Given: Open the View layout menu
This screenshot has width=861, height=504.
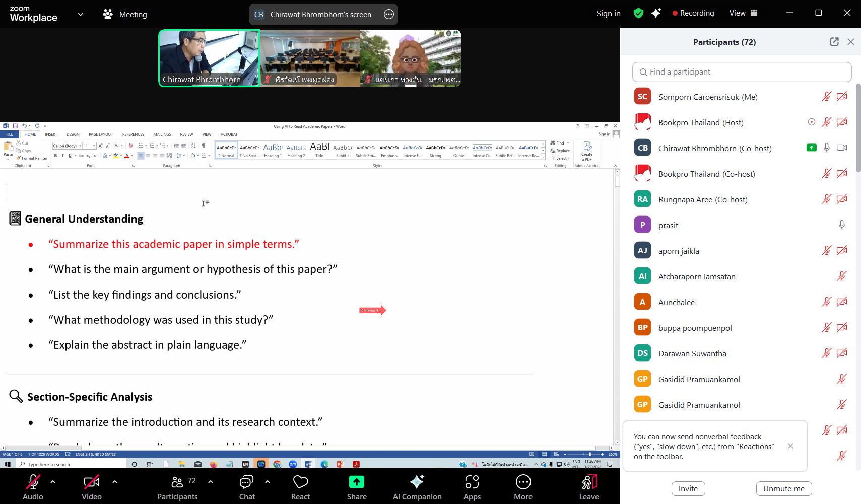Looking at the screenshot, I should click(743, 13).
